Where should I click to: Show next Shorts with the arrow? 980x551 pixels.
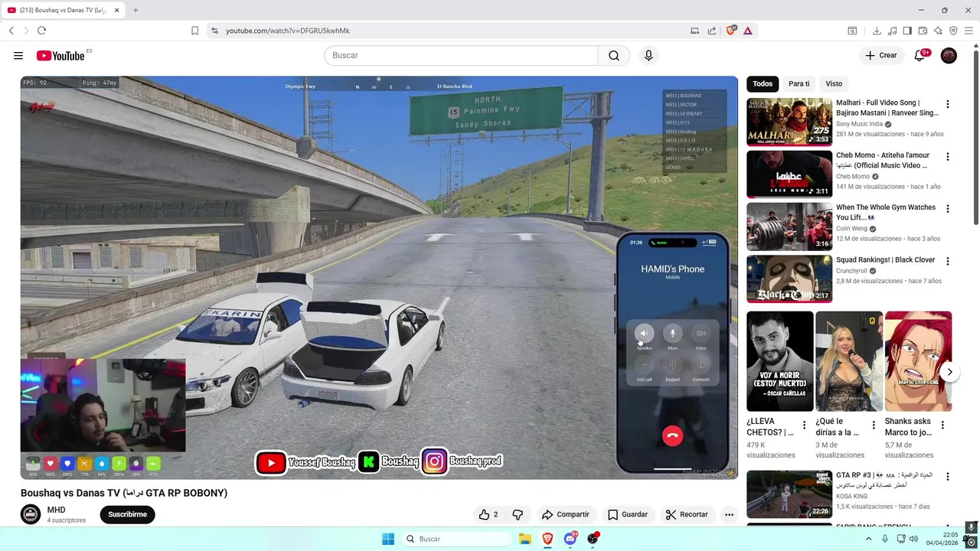pyautogui.click(x=949, y=372)
